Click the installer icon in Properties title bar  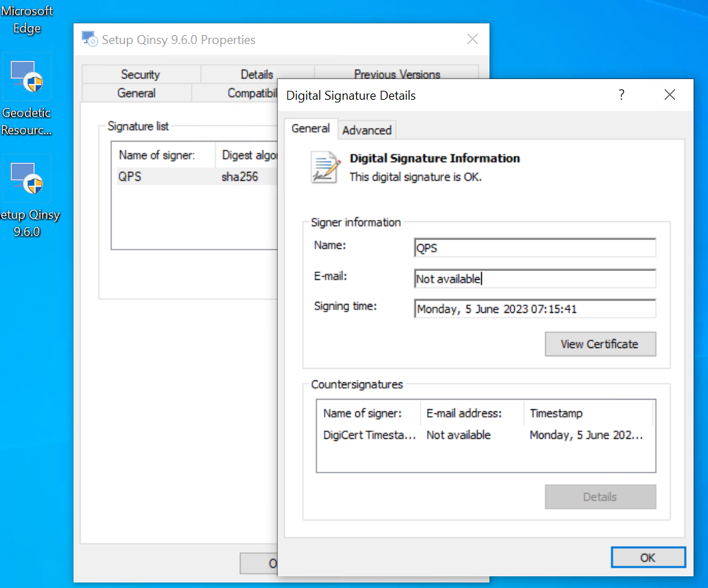[x=89, y=39]
